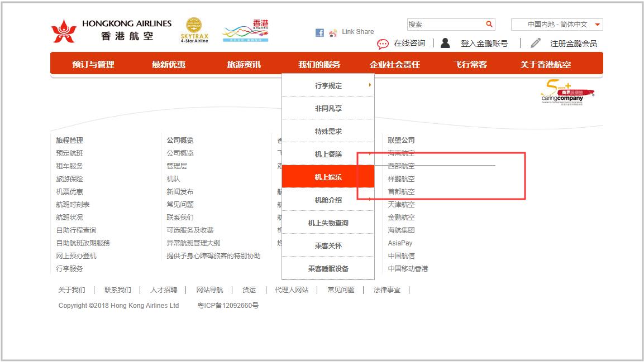This screenshot has width=644, height=362.
Task: Click the 预定航班 footer link
Action: point(69,153)
